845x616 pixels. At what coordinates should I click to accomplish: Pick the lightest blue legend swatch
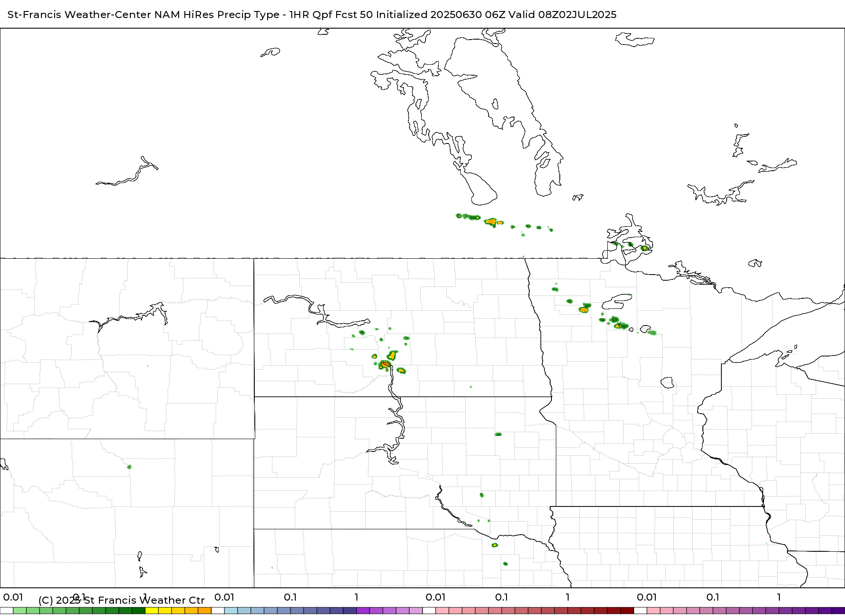231,611
